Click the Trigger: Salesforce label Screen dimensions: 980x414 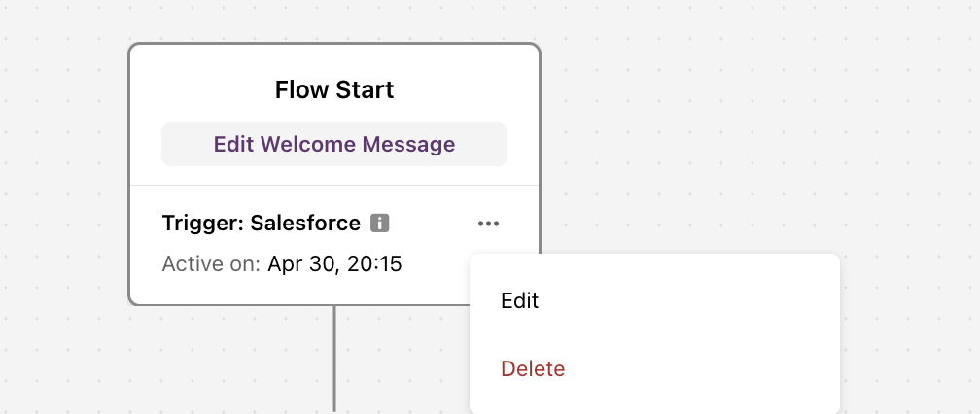coord(262,223)
